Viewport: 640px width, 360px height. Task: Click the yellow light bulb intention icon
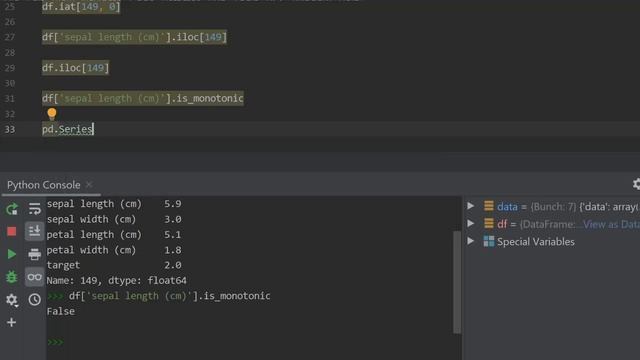pos(52,113)
